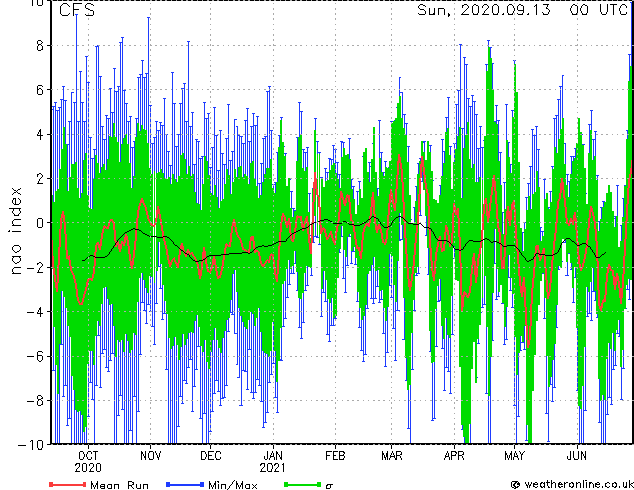Select the DEC month marker
Viewport: 634px width, 490px height.
tap(211, 455)
